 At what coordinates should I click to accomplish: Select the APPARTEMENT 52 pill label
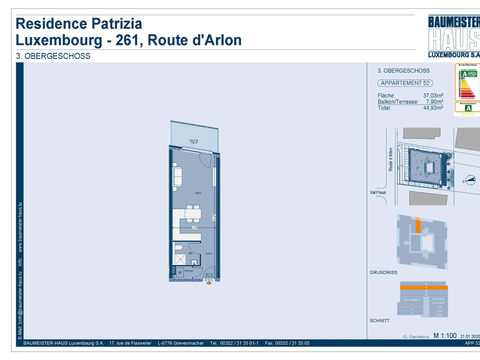(405, 83)
